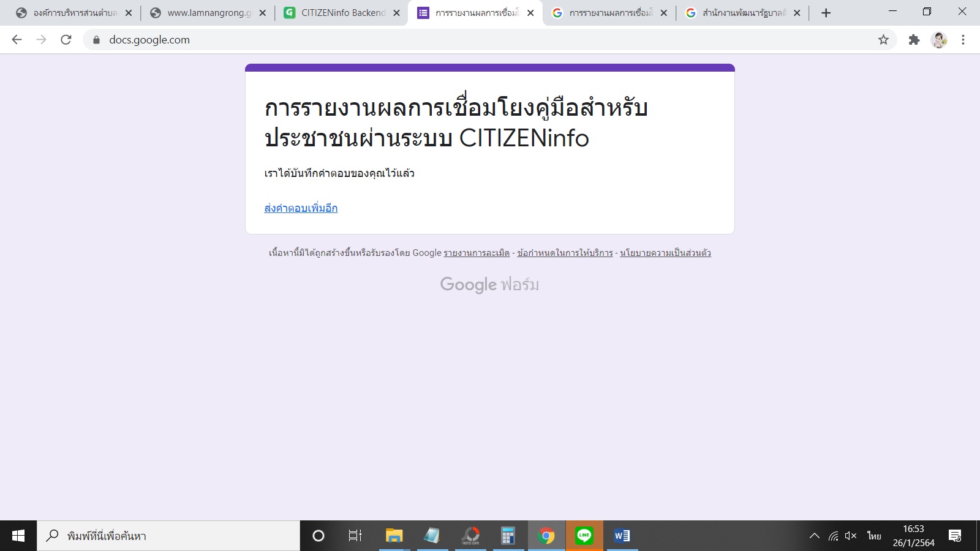Image resolution: width=980 pixels, height=551 pixels.
Task: Open Chrome's three-dot menu
Action: click(x=963, y=40)
